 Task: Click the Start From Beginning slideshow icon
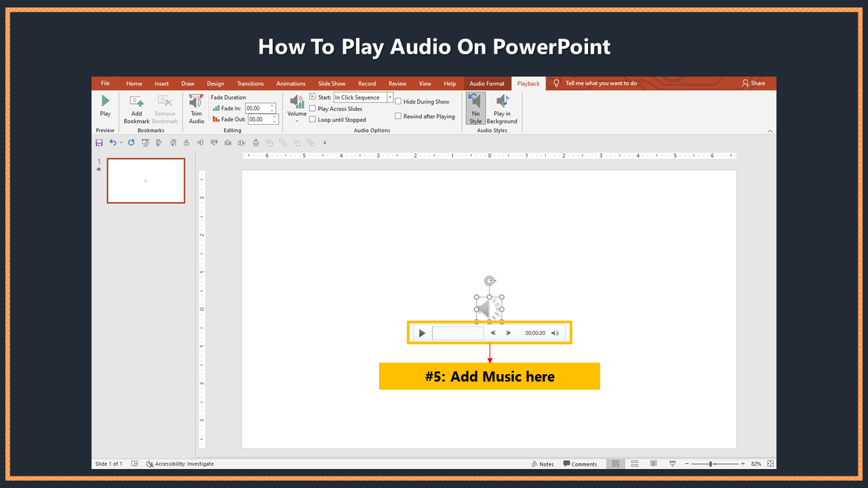coord(145,142)
